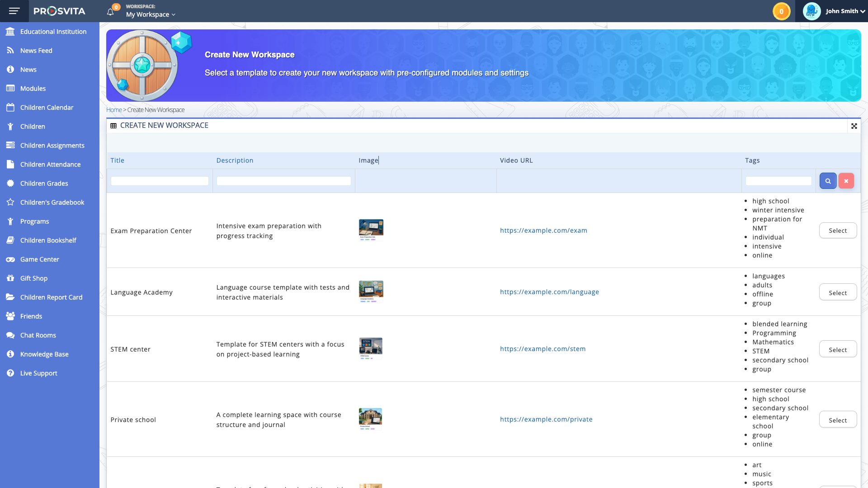This screenshot has width=868, height=488.
Task: Focus the Tags filter field
Action: pyautogui.click(x=778, y=181)
